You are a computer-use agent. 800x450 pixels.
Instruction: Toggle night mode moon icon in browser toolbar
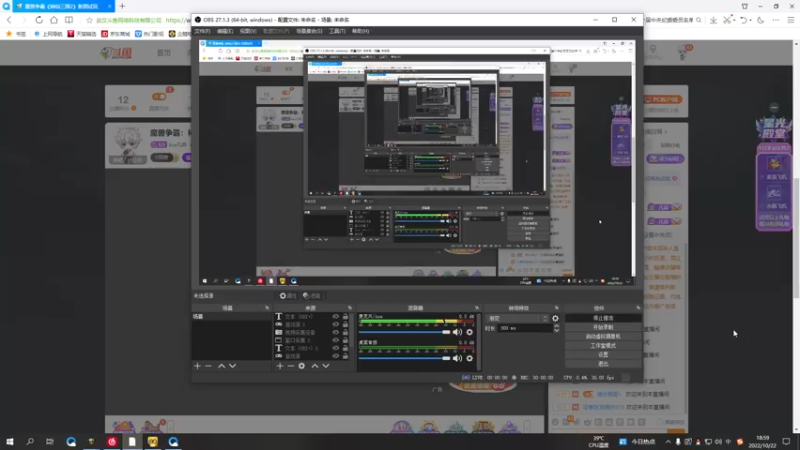(761, 20)
